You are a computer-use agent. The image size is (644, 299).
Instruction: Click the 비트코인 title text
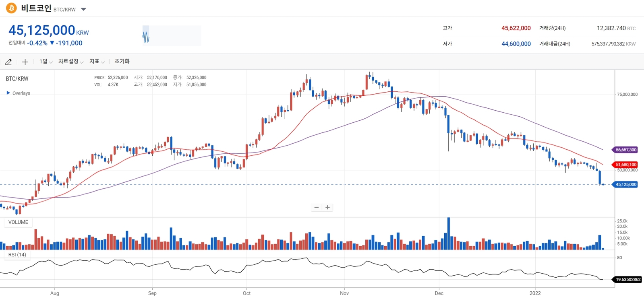(36, 8)
